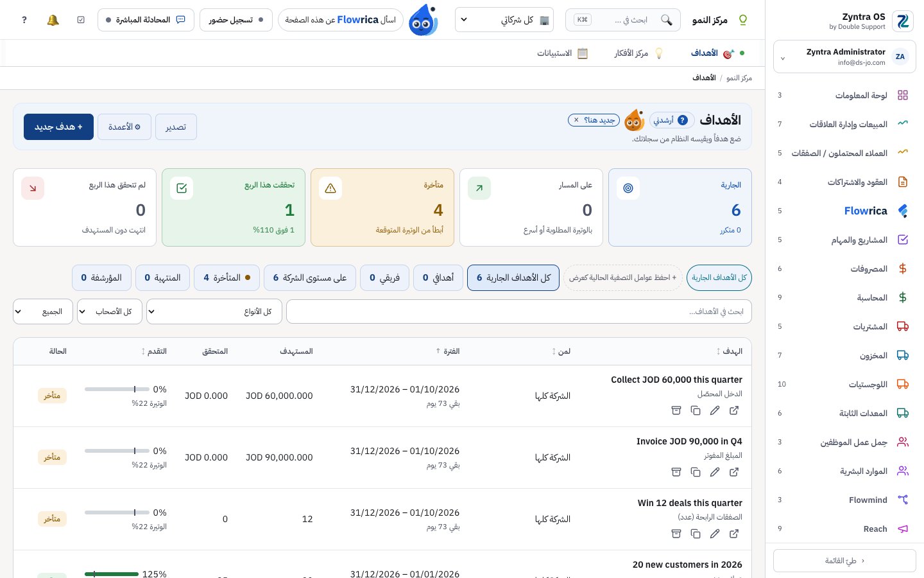Open the كل شركاتي company dropdown
Screen dimensions: 924x578
(504, 20)
